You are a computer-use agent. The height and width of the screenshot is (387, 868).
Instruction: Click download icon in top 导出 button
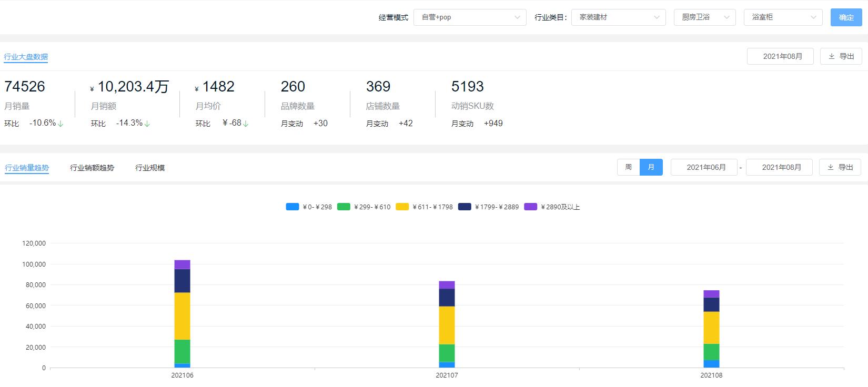(x=832, y=56)
